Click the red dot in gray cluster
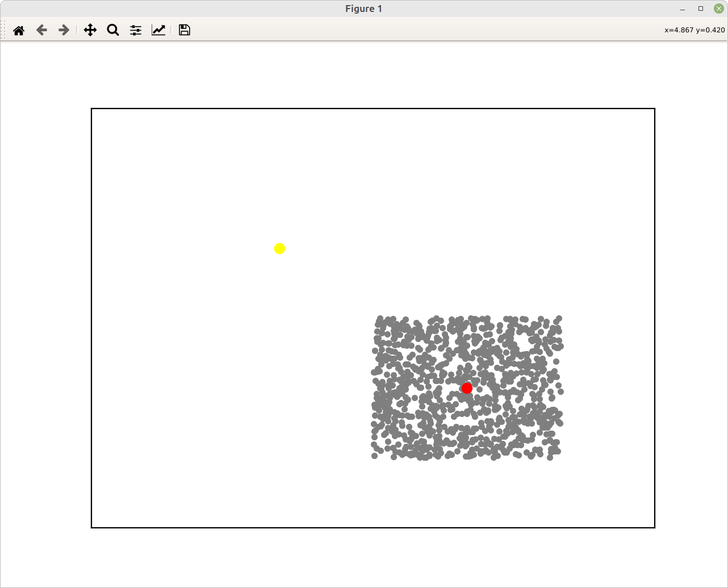The image size is (728, 588). tap(467, 388)
